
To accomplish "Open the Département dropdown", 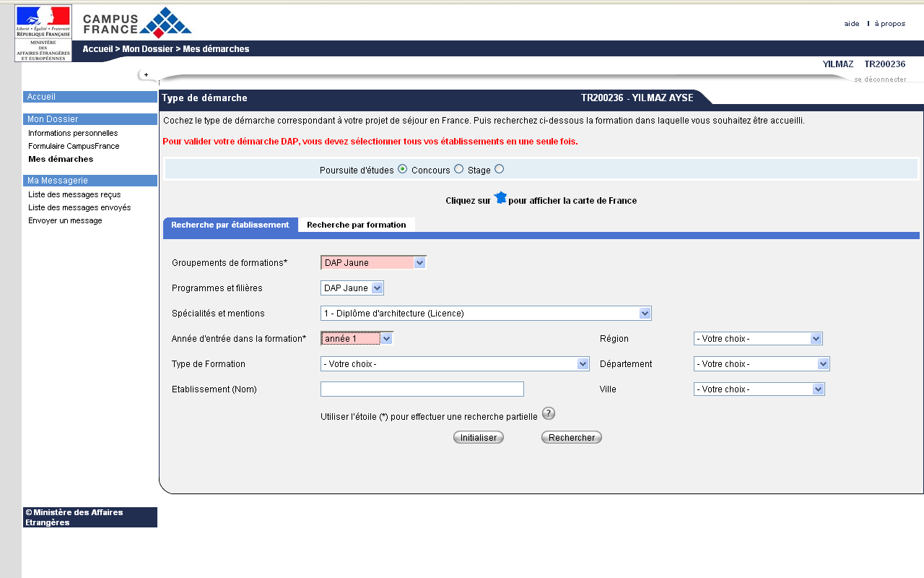I will (762, 364).
